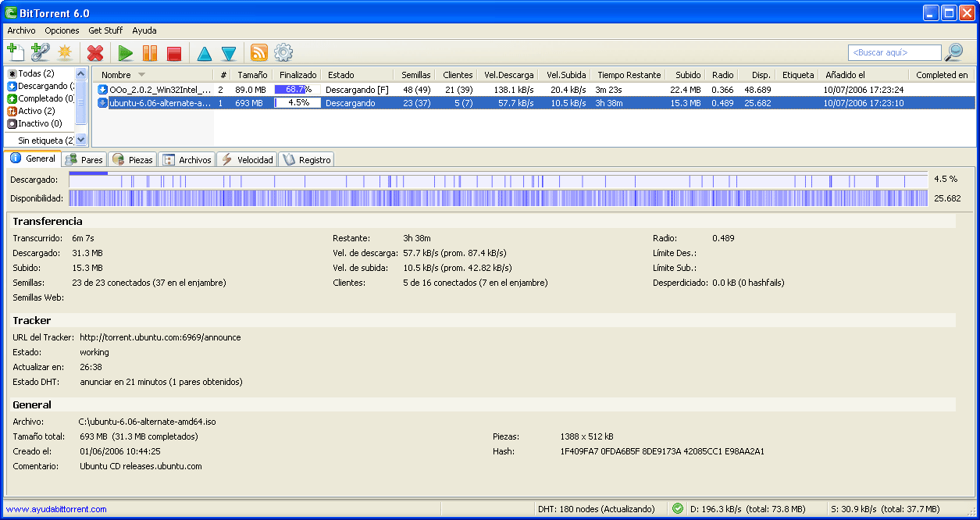Move torrent up in queue with up arrow
This screenshot has width=980, height=520.
pos(204,53)
